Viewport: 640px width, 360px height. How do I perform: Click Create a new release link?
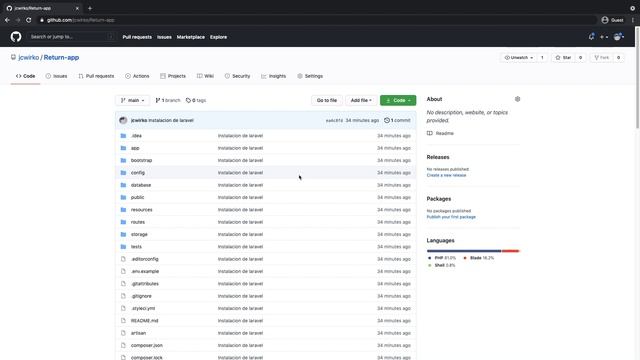click(446, 175)
